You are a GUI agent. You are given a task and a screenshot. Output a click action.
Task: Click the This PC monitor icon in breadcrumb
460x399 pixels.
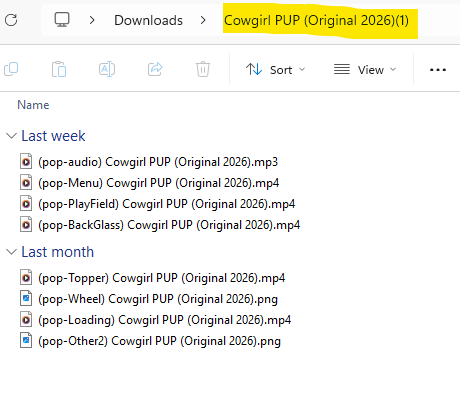point(62,20)
